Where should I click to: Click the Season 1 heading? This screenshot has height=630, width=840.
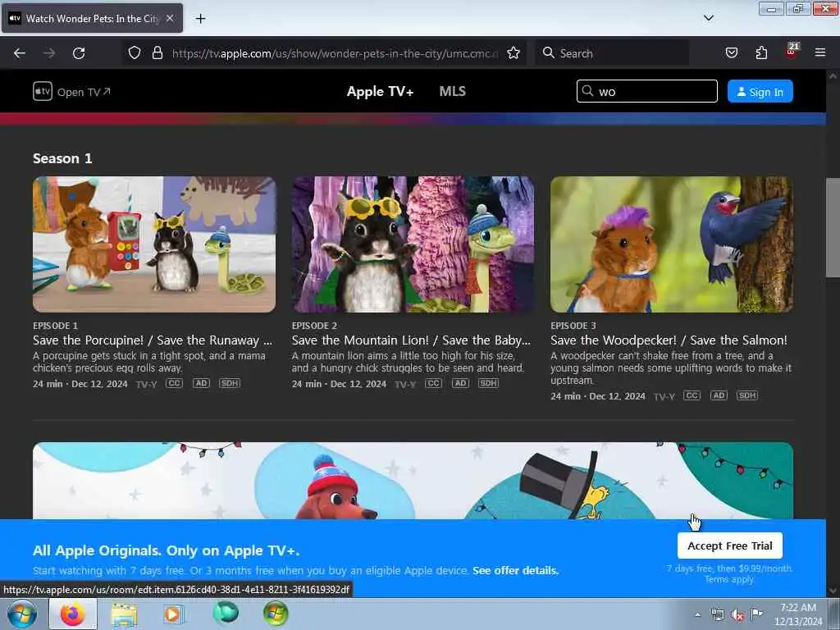(x=62, y=158)
